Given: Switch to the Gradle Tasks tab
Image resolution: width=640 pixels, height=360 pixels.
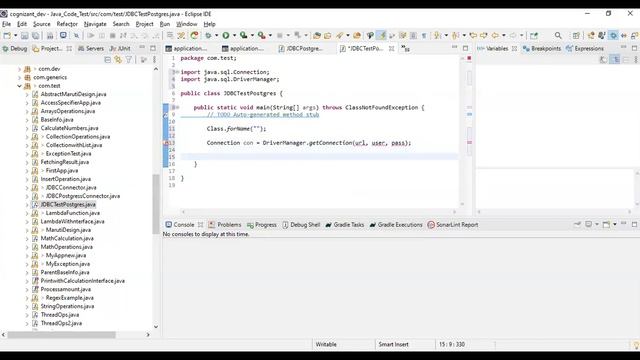Looking at the screenshot, I should 344,225.
